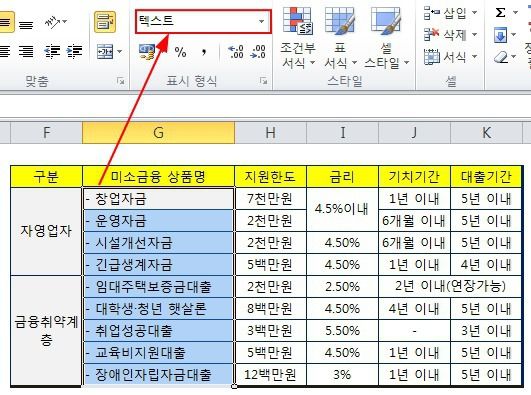Select the 기치기간 header cell
531x395 pixels.
[414, 177]
